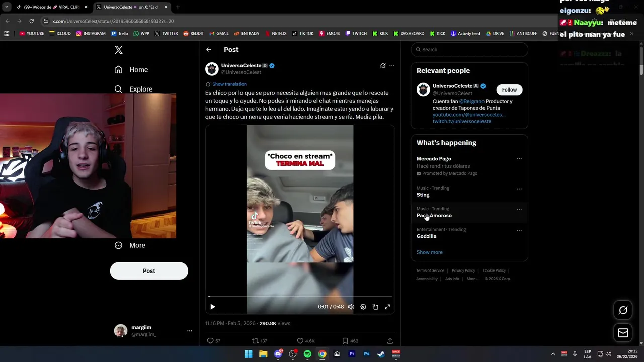The width and height of the screenshot is (644, 362).
Task: Open the More menu in the sidebar
Action: 130,245
